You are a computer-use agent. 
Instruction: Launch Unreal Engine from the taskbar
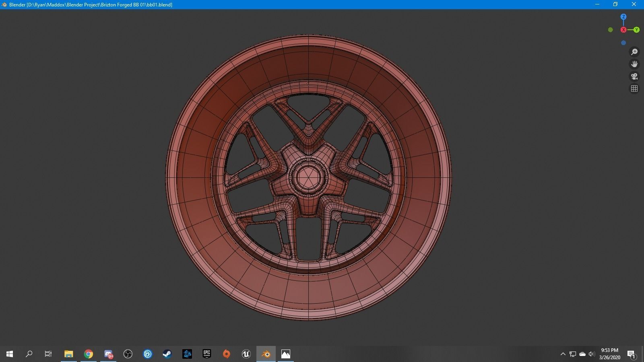(246, 354)
